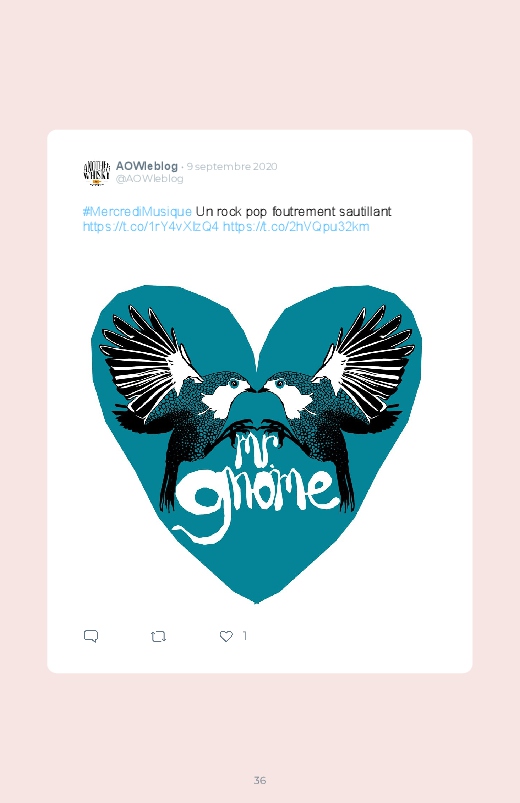
Task: Click the word 'sautillant' in the tweet
Action: coord(365,212)
